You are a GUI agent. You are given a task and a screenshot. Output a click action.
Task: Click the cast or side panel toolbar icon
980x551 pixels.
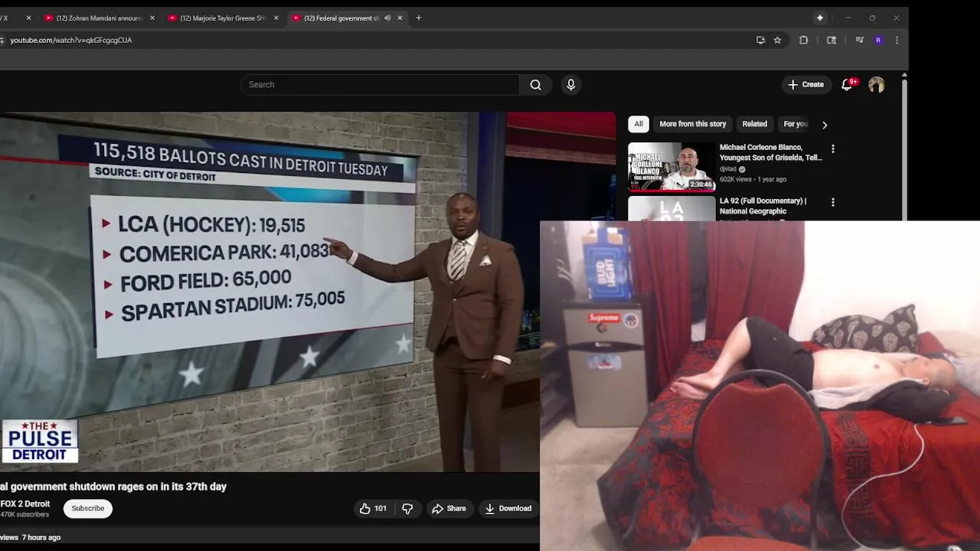[x=831, y=40]
